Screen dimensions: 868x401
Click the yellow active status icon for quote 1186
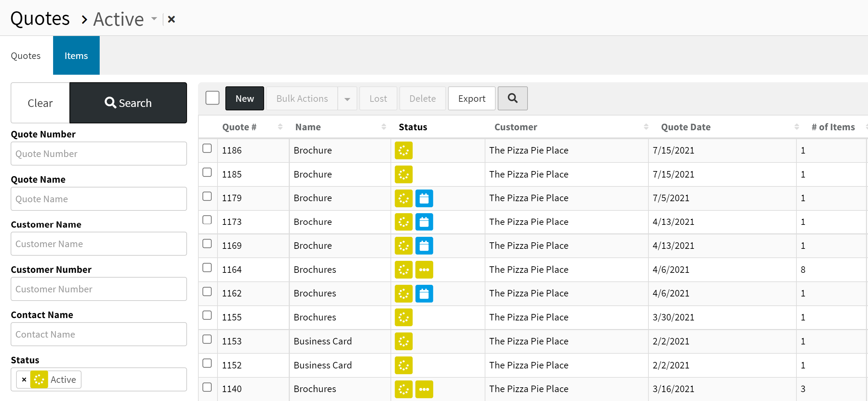[403, 150]
